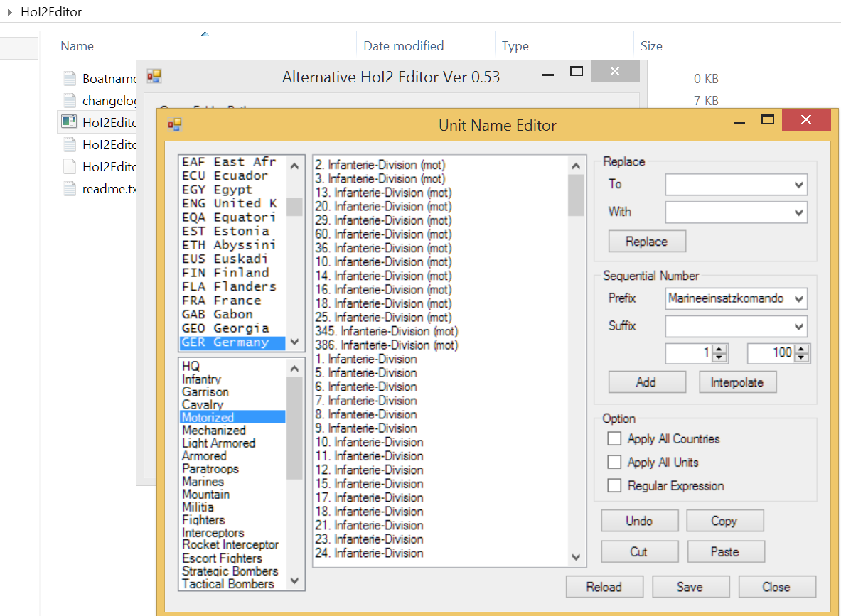Increase the end number 100 spinner
The height and width of the screenshot is (616, 841).
802,348
